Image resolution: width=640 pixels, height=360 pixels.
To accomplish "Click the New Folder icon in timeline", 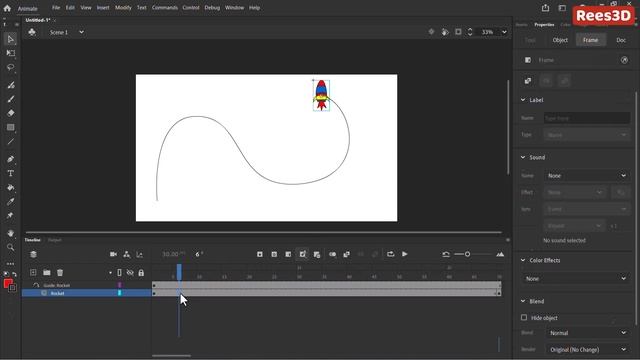I will click(47, 272).
